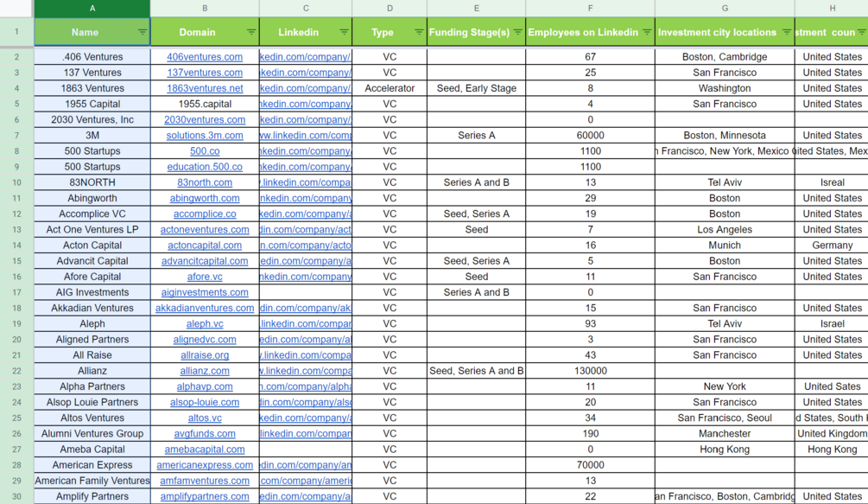
Task: Select the 'Accelerator' type cell
Action: 390,88
